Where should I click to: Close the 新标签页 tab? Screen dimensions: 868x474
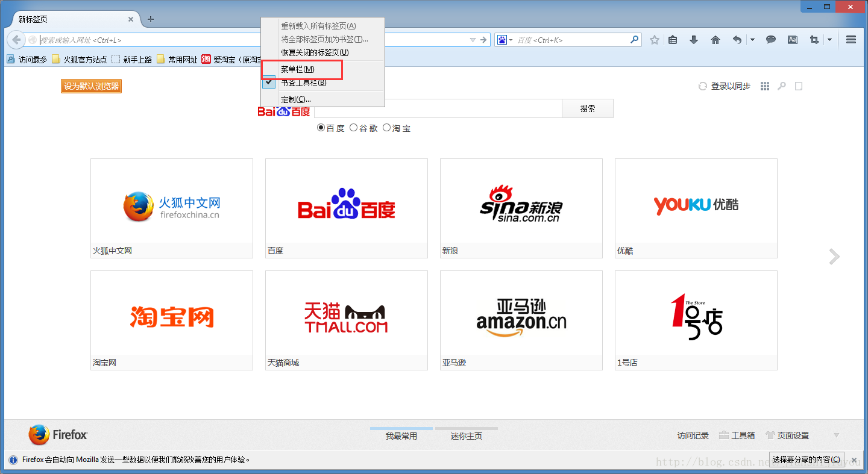point(131,19)
